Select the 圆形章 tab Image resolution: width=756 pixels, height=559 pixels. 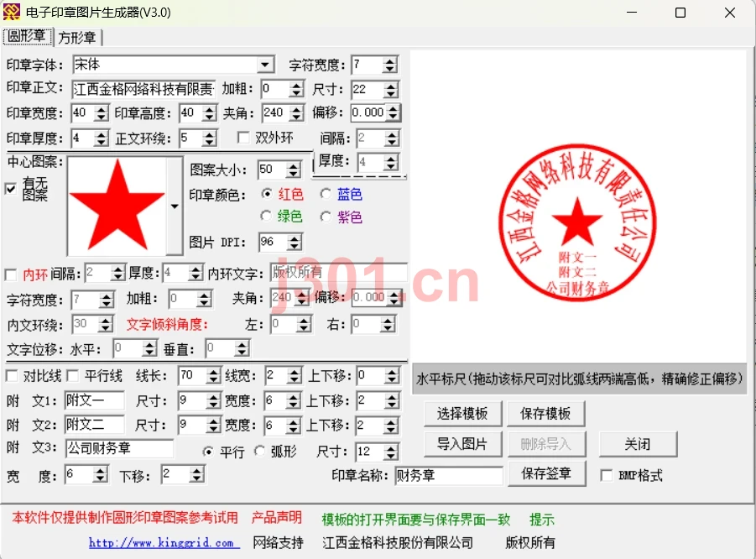click(x=27, y=36)
